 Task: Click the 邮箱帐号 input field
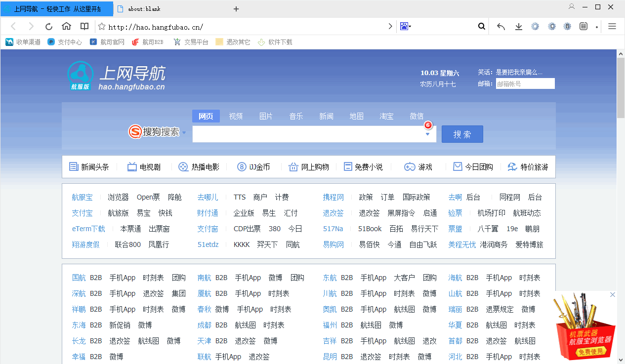tap(525, 83)
